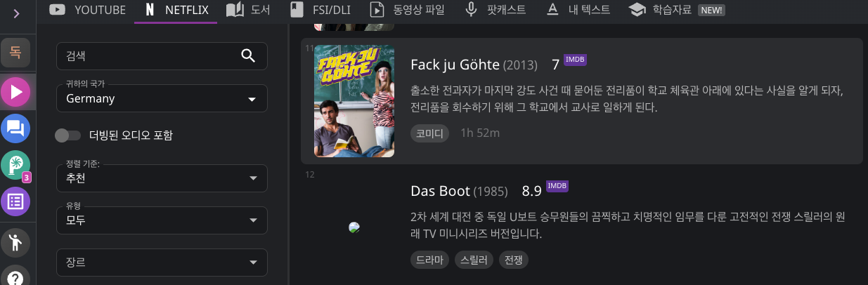Screen dimensions: 868x285
Task: Open the purple list icon
Action: [15, 201]
